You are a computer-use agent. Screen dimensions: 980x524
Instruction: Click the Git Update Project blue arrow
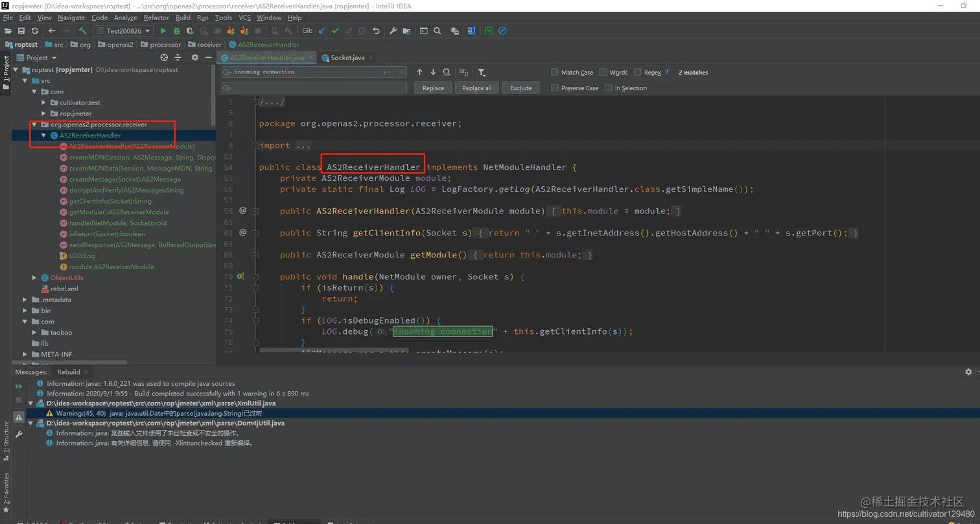(x=322, y=30)
